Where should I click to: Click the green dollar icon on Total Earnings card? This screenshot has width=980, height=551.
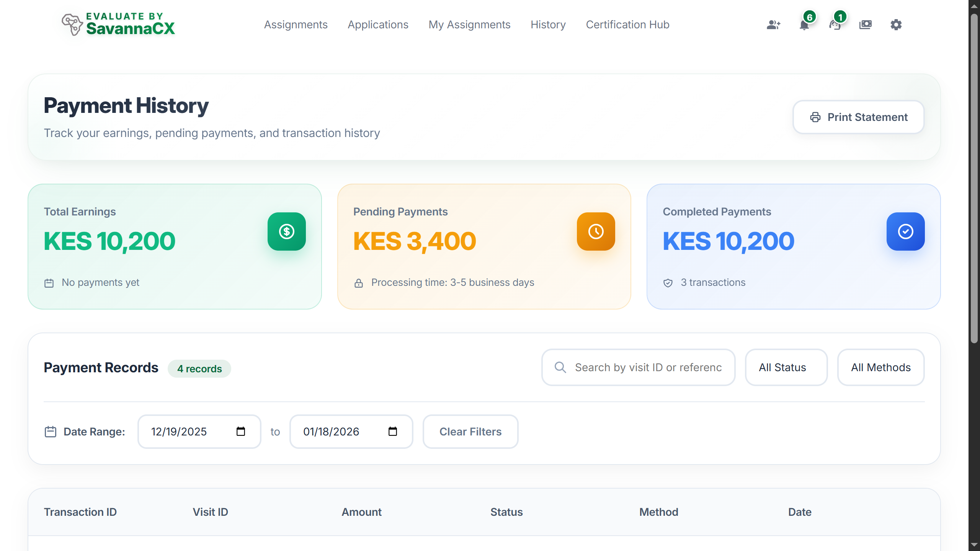(287, 231)
